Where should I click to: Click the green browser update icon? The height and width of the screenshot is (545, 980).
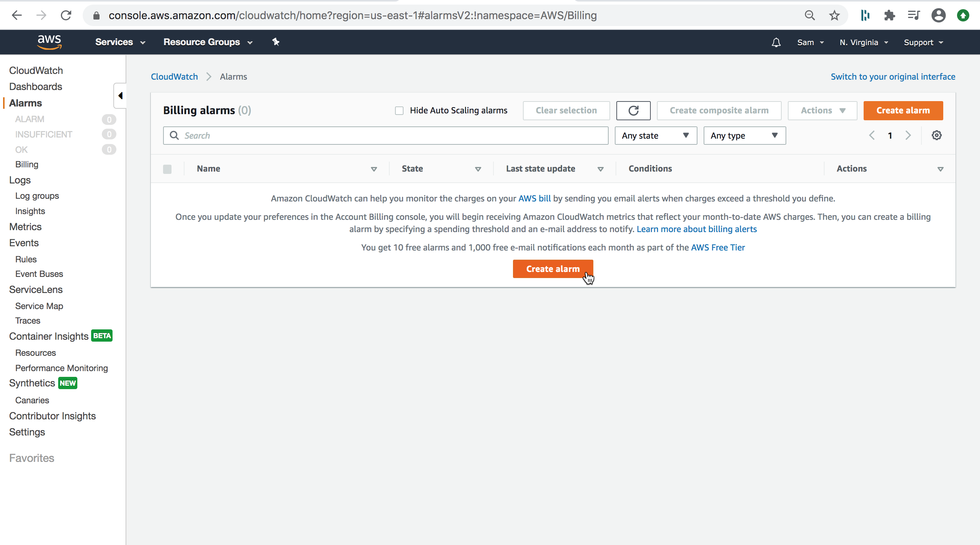pyautogui.click(x=963, y=15)
